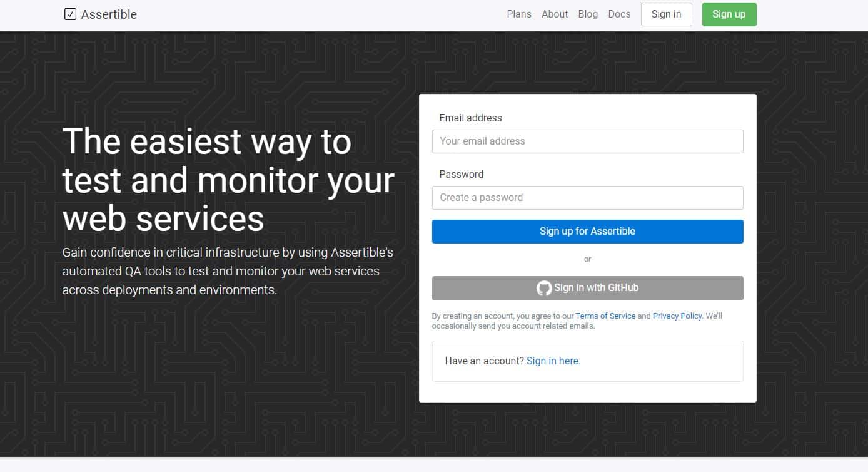Click the Password label
868x472 pixels.
pos(461,174)
